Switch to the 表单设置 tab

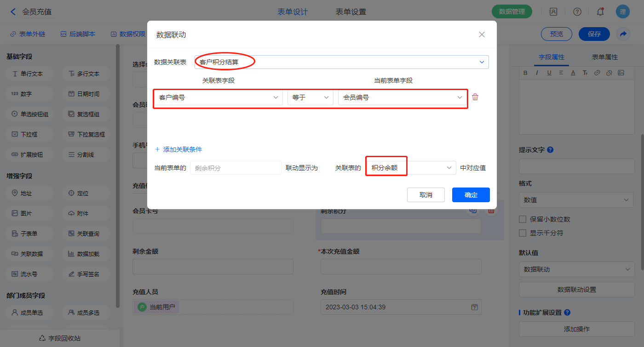[351, 12]
